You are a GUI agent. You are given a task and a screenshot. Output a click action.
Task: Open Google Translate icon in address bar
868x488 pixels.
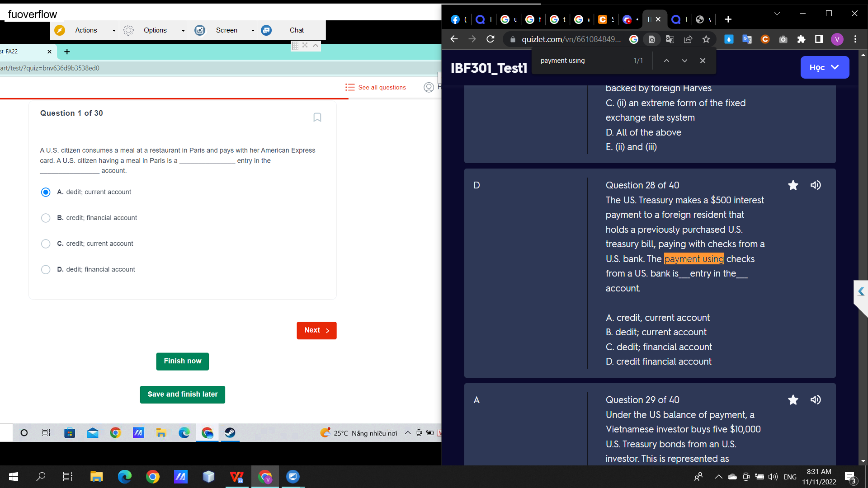[x=670, y=39]
